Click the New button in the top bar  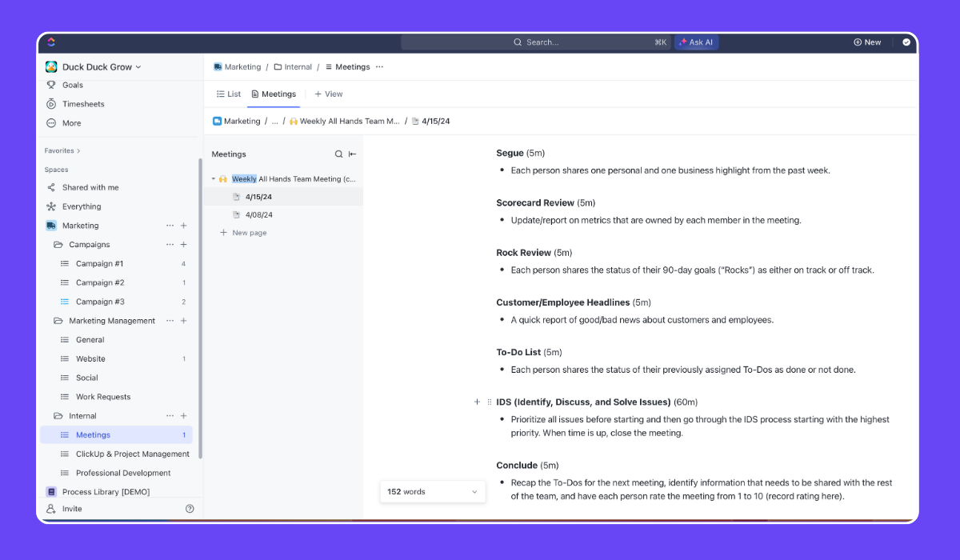[867, 42]
